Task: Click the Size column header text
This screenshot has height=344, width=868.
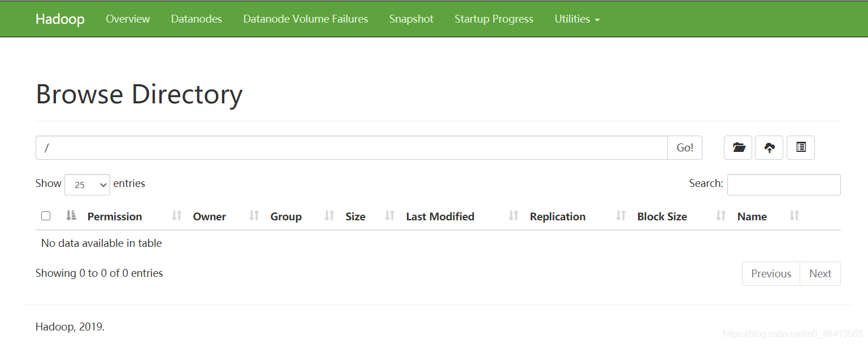Action: tap(355, 216)
